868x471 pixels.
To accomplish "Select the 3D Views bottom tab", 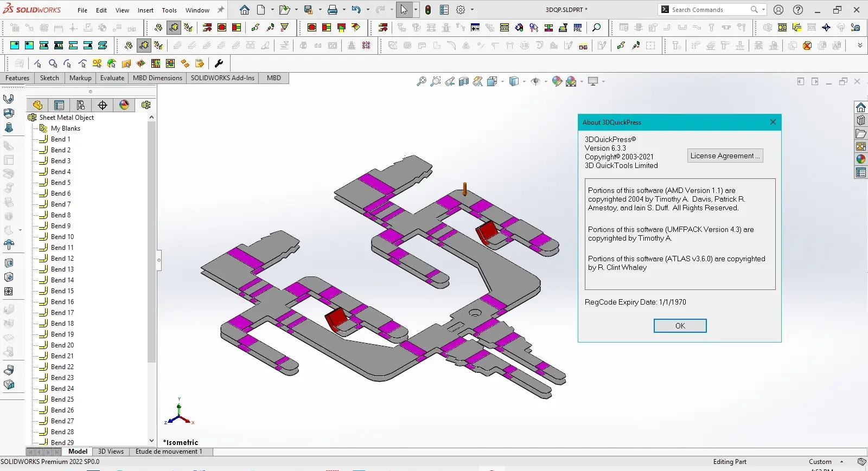I will click(x=111, y=451).
